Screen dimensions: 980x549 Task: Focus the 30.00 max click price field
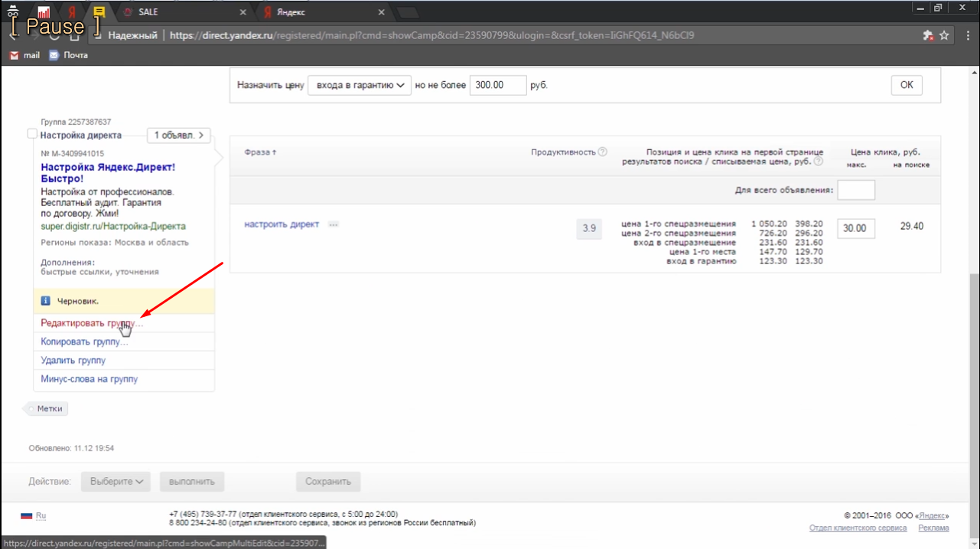[x=856, y=227]
